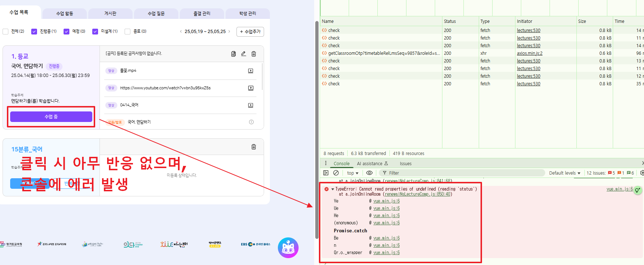
Task: Open the chatbot cat mascot icon
Action: pyautogui.click(x=288, y=248)
